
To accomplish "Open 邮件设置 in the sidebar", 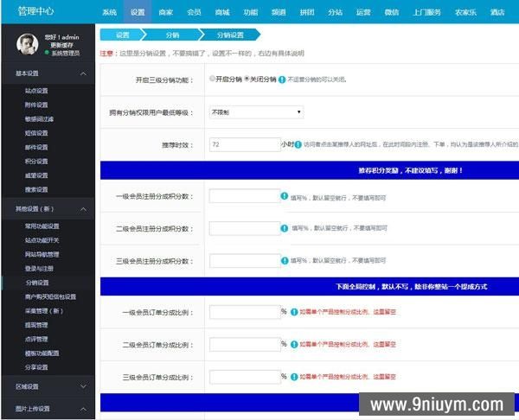I will click(36, 147).
